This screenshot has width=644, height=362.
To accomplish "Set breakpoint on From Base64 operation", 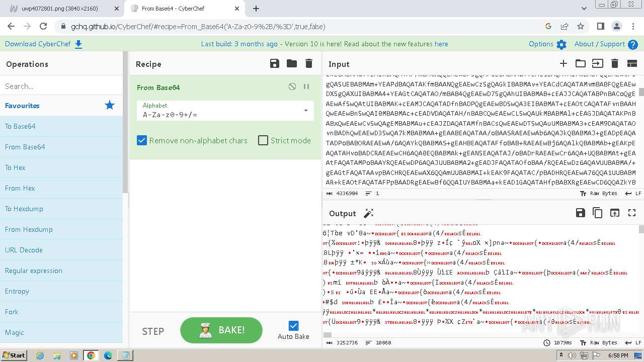I will [306, 86].
